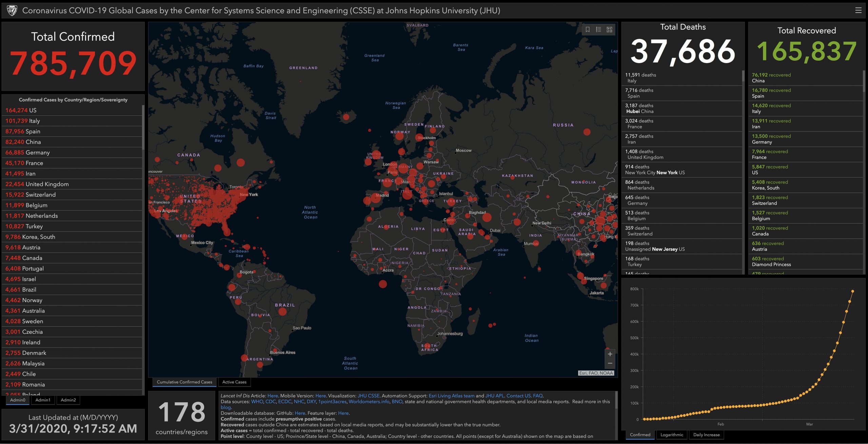868x444 pixels.
Task: Select the "164,274 US" row
Action: (72, 110)
